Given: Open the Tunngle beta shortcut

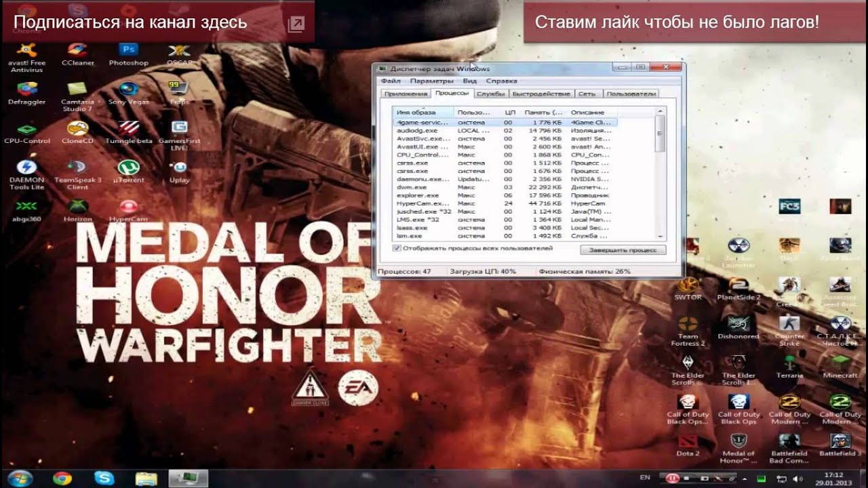Looking at the screenshot, I should [x=129, y=134].
